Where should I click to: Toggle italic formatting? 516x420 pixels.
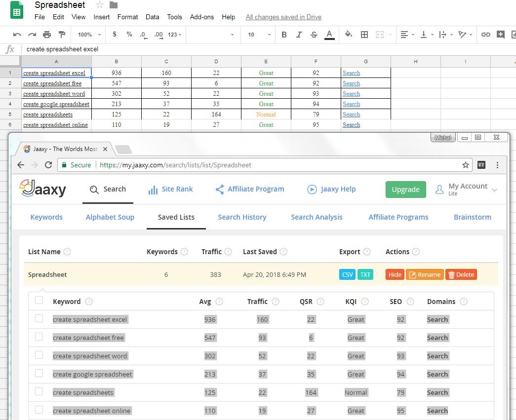point(299,35)
